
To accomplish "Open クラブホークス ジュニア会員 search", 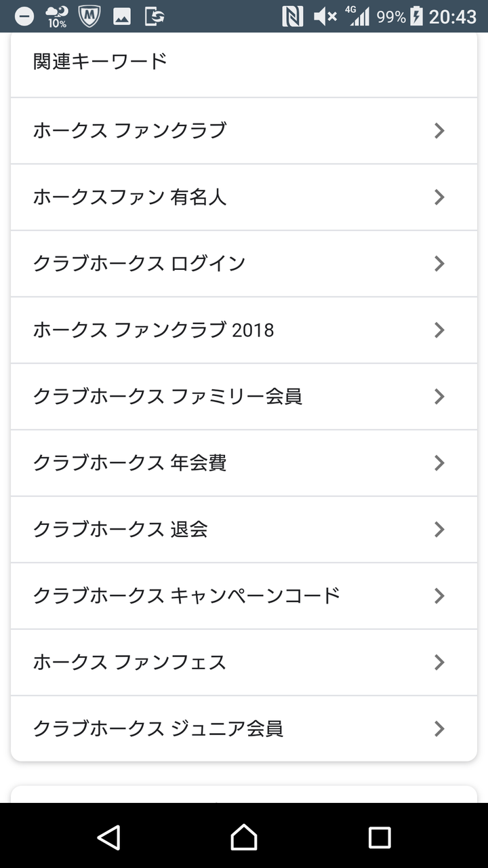I will coord(158,729).
